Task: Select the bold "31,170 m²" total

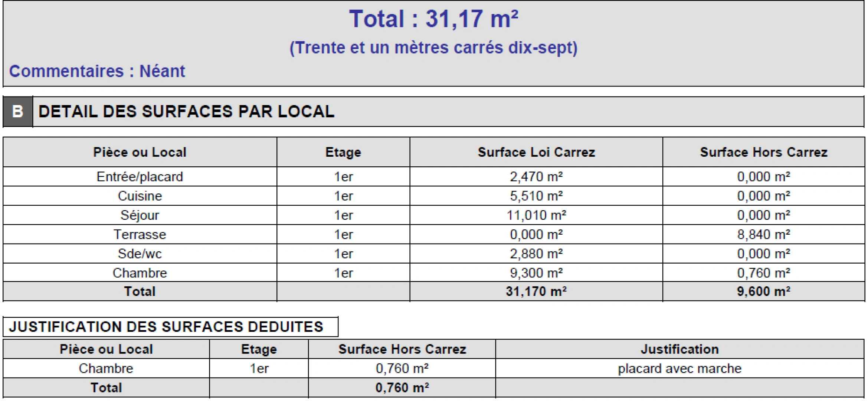Action: pos(536,291)
